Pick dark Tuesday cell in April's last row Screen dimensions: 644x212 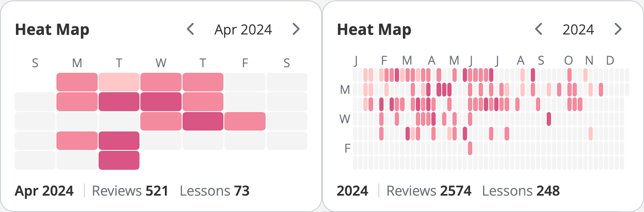tap(119, 160)
